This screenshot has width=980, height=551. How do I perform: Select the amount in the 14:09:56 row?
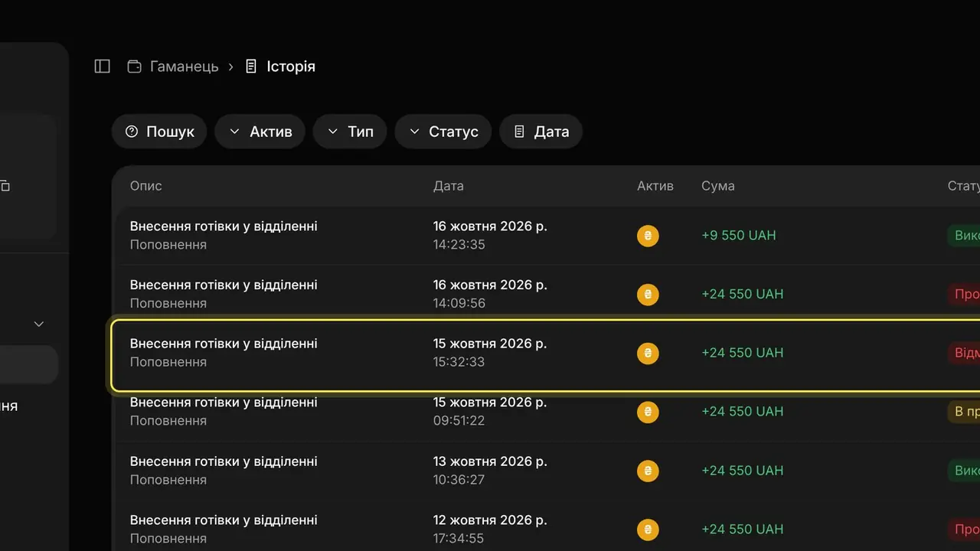[743, 294]
